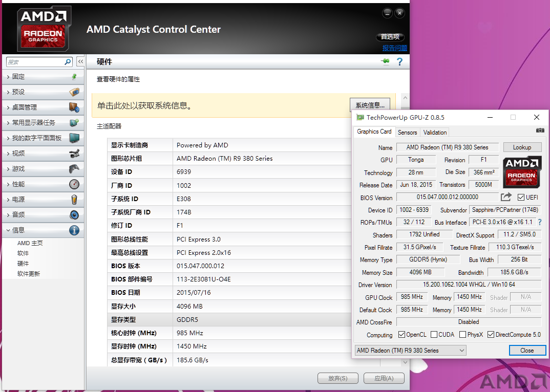This screenshot has height=392, width=550.
Task: Switch to the Graphics Card tab
Action: [374, 132]
